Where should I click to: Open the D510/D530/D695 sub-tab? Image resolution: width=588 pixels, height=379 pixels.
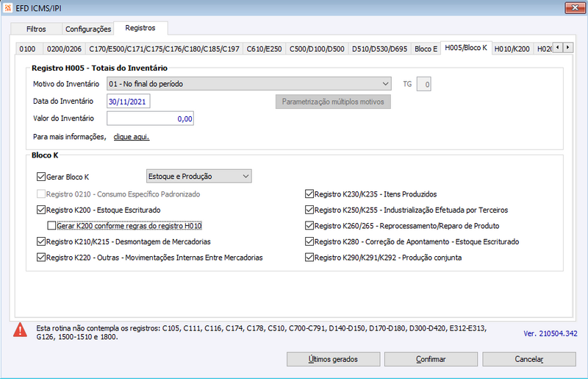click(x=379, y=49)
